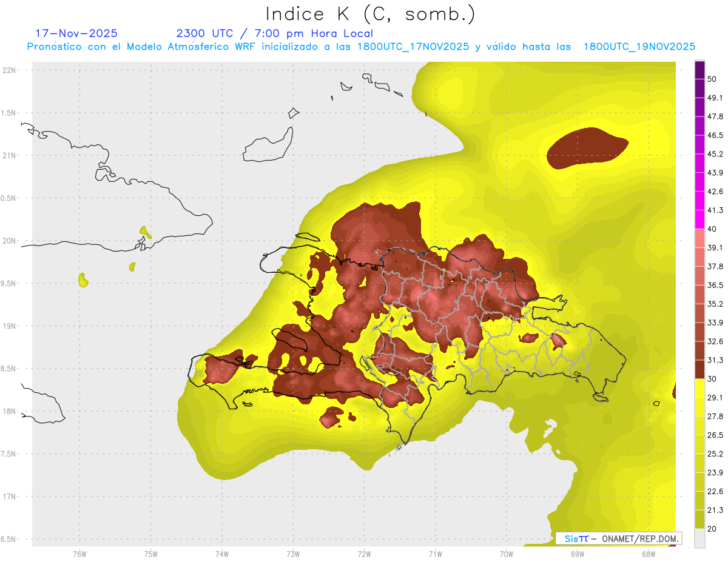The height and width of the screenshot is (562, 728).
Task: Click the isolated brown oval over the ocean near 21N
Action: click(587, 149)
